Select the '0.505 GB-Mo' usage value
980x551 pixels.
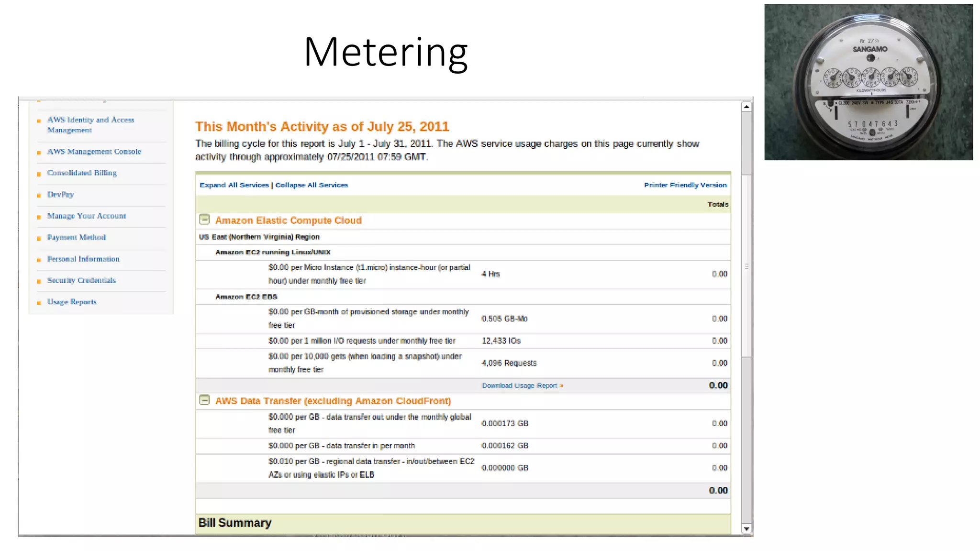tap(504, 319)
